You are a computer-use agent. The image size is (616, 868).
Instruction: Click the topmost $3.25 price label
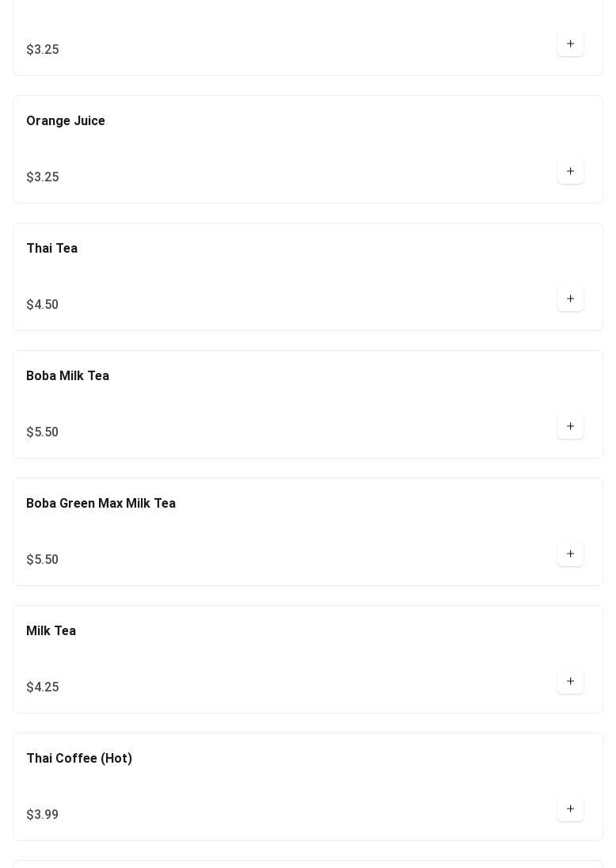[x=42, y=50]
